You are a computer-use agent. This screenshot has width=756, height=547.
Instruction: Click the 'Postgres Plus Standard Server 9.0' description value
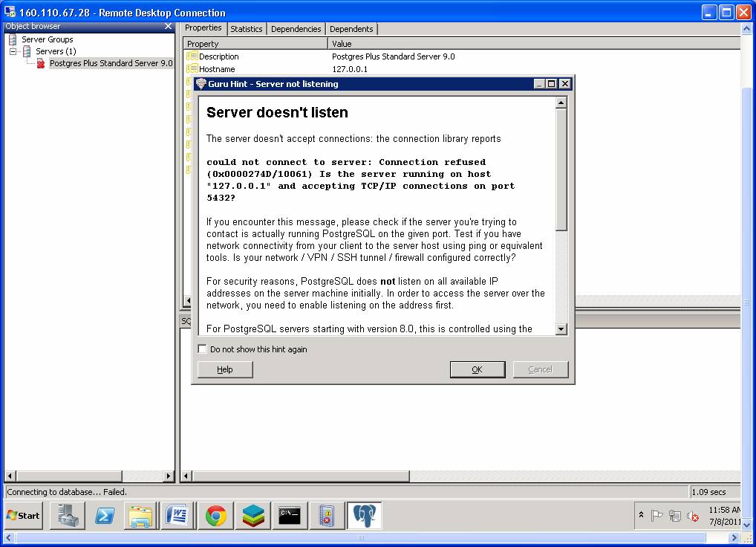tap(394, 56)
